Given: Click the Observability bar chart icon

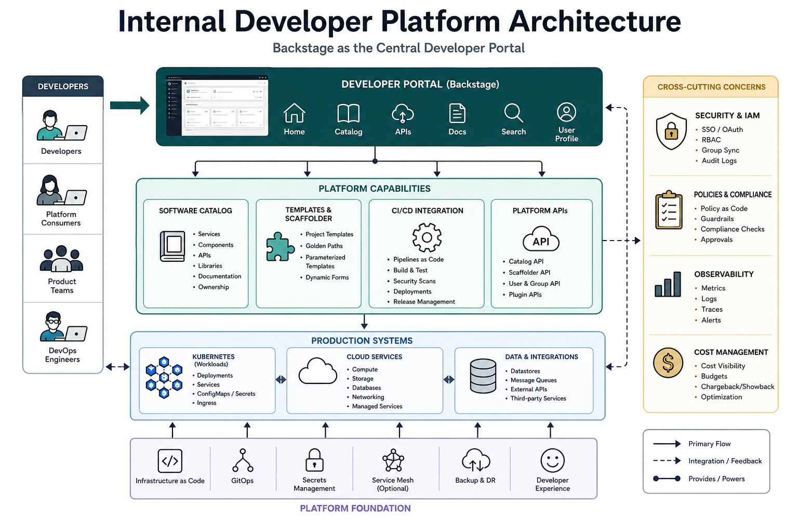Looking at the screenshot, I should tap(668, 284).
